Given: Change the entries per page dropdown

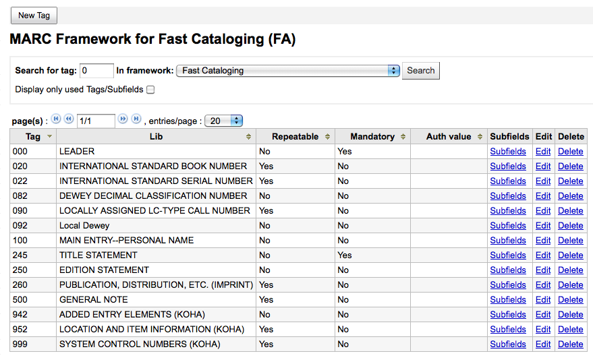Looking at the screenshot, I should point(223,121).
